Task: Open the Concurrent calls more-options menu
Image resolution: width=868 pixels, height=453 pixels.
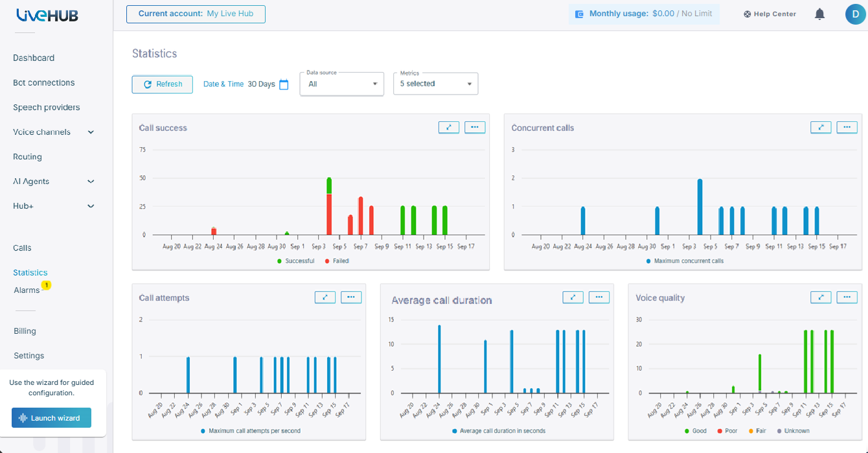Action: point(847,128)
